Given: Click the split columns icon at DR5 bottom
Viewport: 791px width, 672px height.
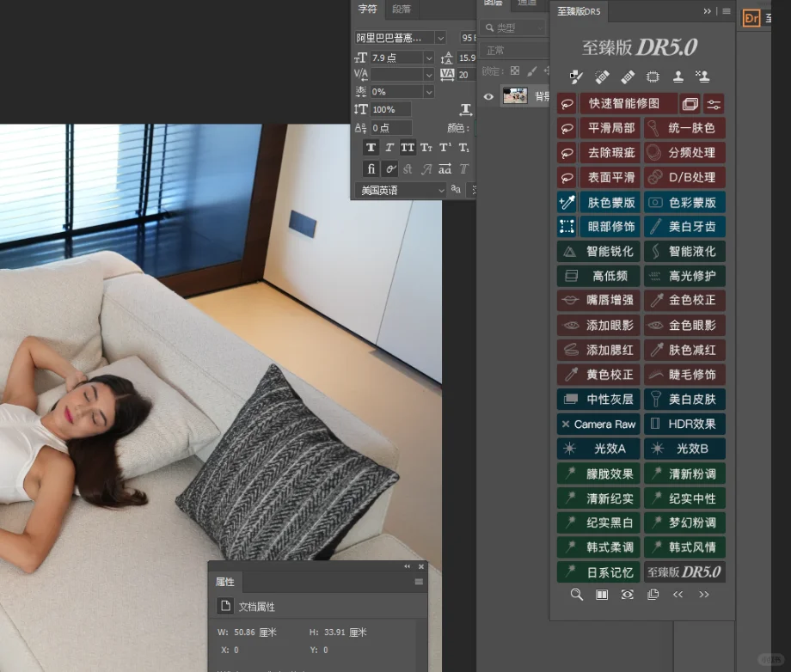Looking at the screenshot, I should tap(602, 595).
